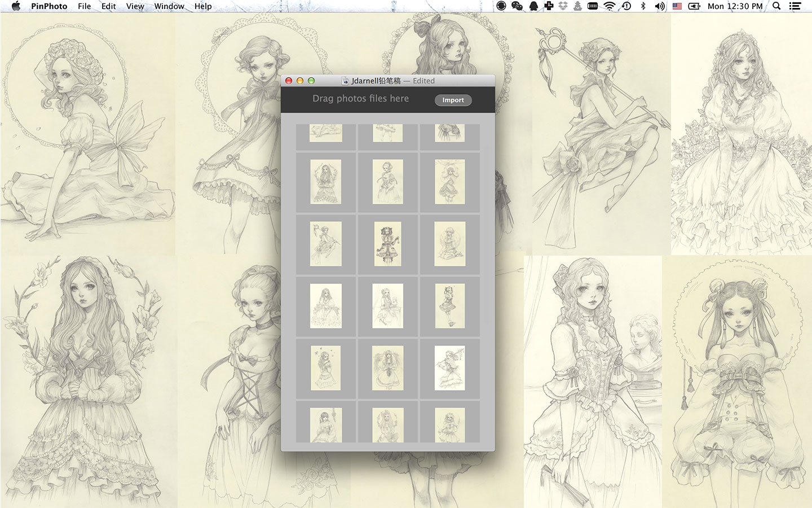Open the Wi-Fi status menu
Viewport: 812px width, 508px height.
click(x=610, y=6)
